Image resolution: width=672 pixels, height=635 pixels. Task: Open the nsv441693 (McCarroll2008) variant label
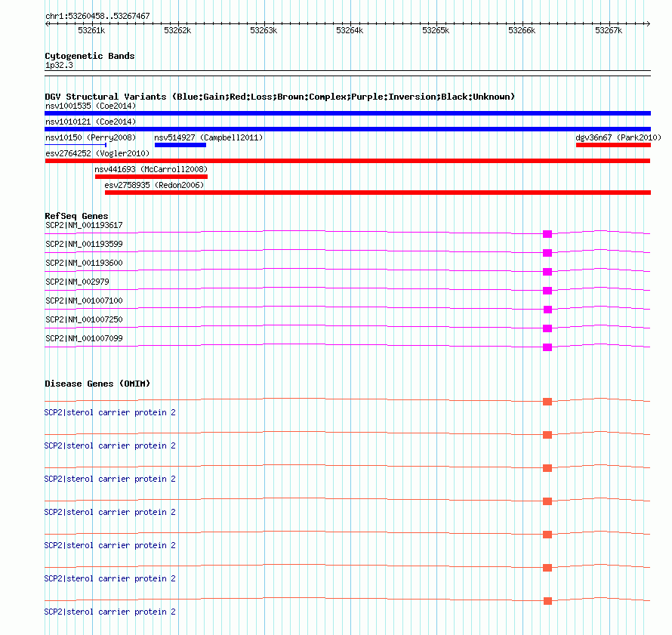[151, 169]
